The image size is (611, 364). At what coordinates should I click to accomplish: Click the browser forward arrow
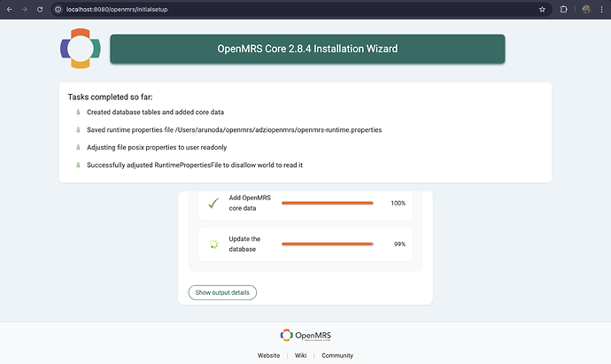(25, 9)
